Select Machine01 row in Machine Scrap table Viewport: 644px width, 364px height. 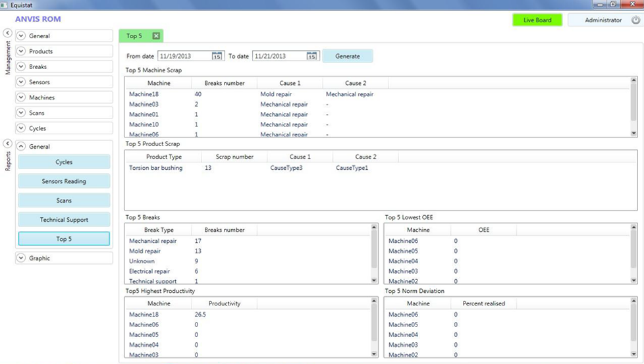378,115
